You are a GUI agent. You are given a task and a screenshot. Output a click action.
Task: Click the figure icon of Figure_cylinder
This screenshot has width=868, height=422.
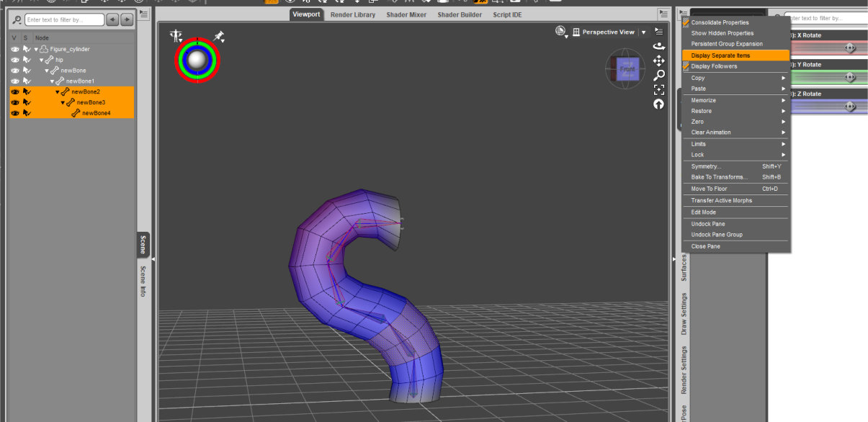coord(44,49)
